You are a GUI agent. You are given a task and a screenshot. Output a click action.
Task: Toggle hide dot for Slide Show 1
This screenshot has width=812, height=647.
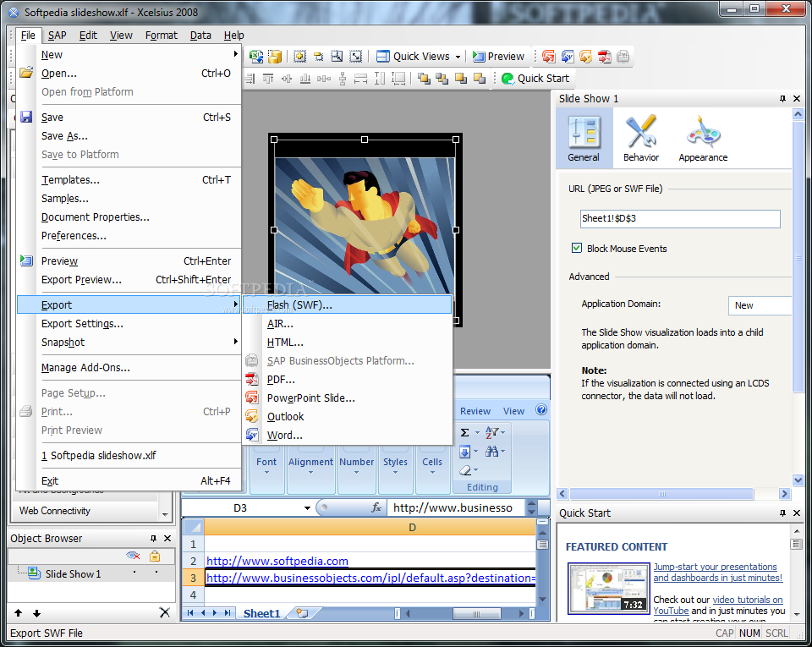click(x=134, y=573)
